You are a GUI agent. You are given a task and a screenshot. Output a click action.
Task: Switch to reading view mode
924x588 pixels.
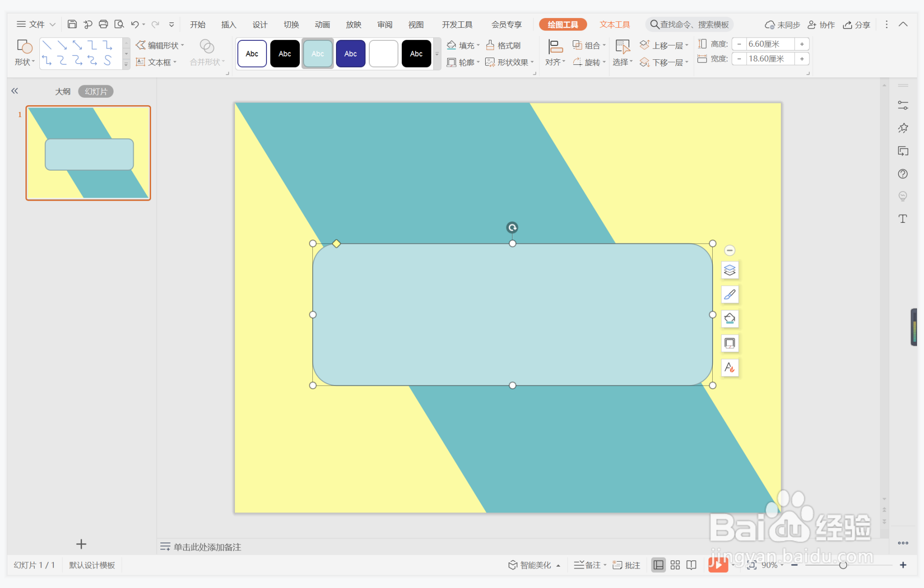[691, 565]
